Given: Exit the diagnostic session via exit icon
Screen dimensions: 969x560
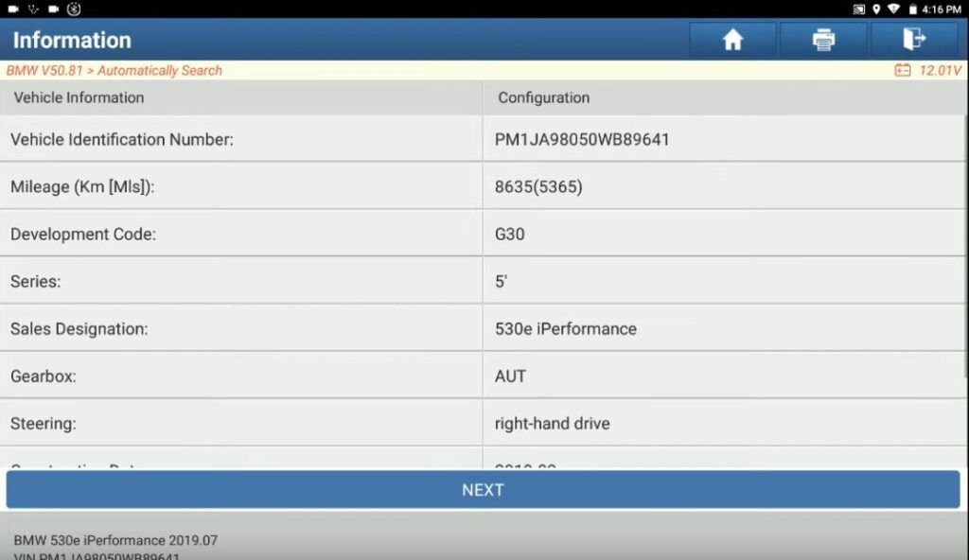Looking at the screenshot, I should point(913,40).
